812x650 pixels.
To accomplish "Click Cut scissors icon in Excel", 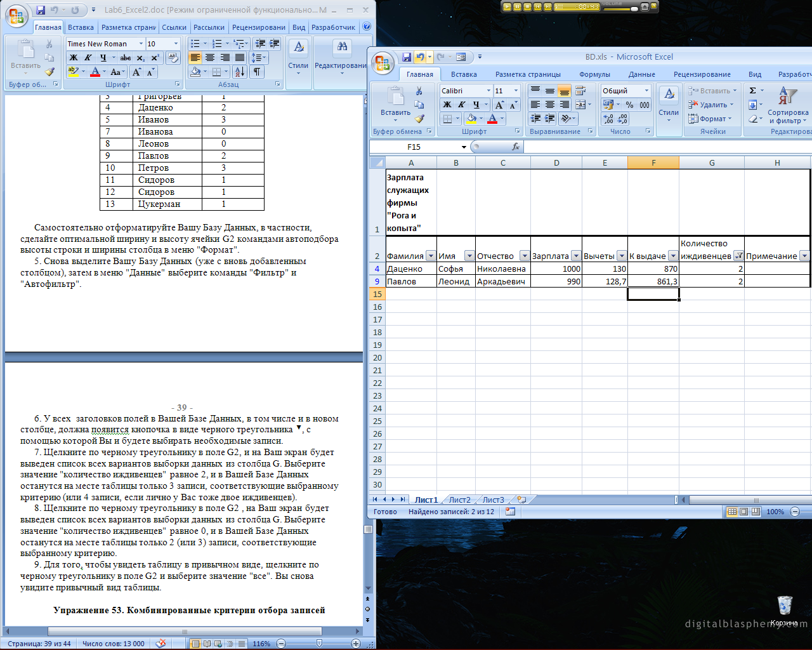I will (419, 91).
